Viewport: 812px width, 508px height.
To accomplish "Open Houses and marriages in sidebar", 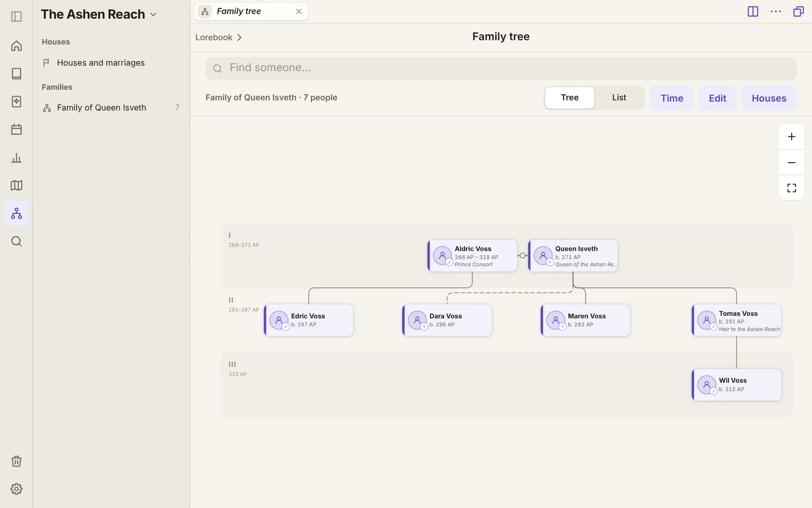I will (x=111, y=63).
